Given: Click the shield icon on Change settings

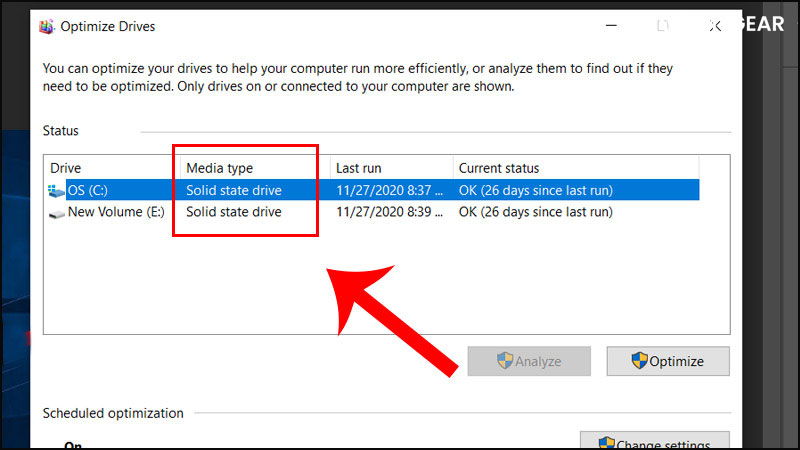Looking at the screenshot, I should click(606, 444).
